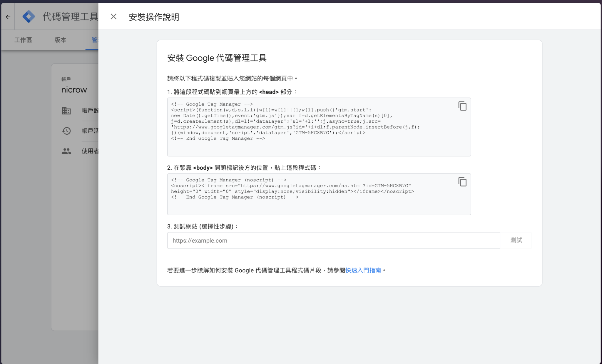Select the highlighted 管理 tab
Screen dimensions: 602x364
95,40
